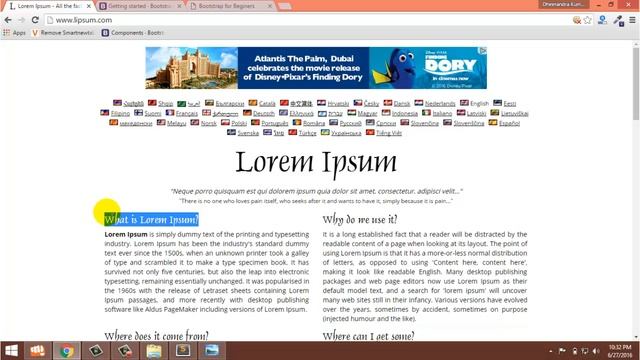The height and width of the screenshot is (360, 640).
Task: Click the volume speaker tray icon
Action: coord(596,351)
